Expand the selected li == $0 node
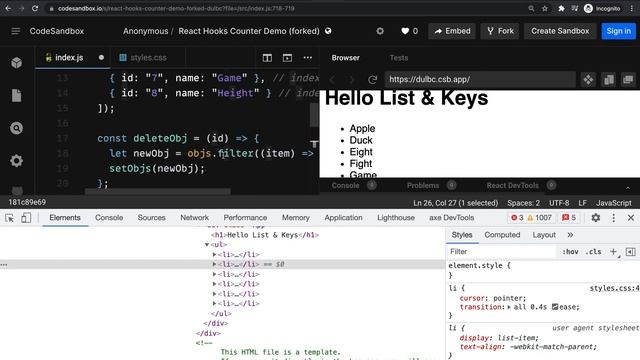This screenshot has width=640, height=360. point(214,264)
